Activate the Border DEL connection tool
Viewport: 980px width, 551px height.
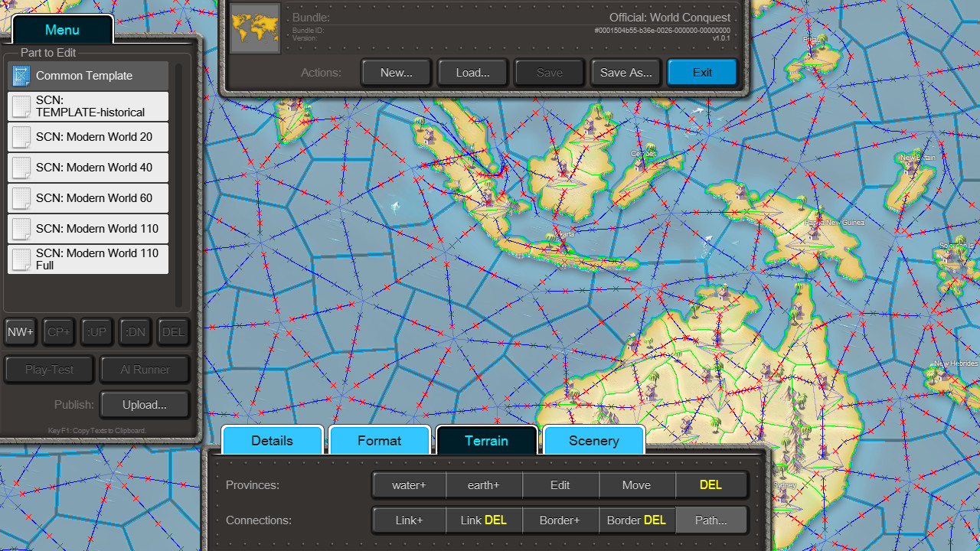pos(636,520)
